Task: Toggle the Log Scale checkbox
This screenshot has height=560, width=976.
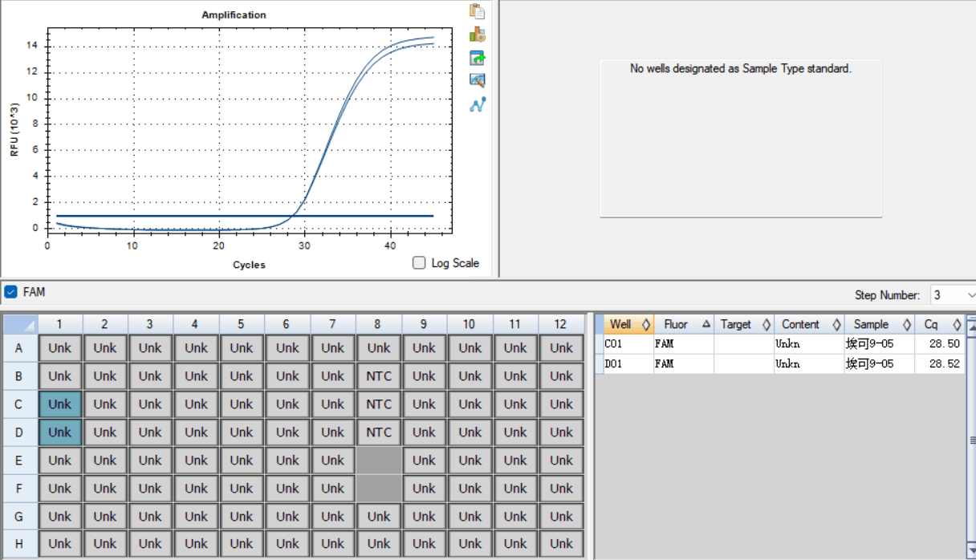Action: (x=419, y=263)
